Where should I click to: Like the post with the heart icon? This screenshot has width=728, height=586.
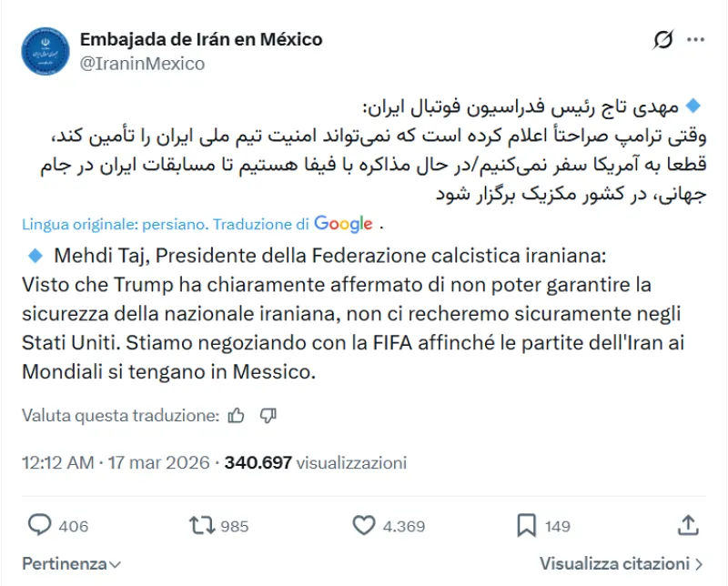[x=363, y=525]
